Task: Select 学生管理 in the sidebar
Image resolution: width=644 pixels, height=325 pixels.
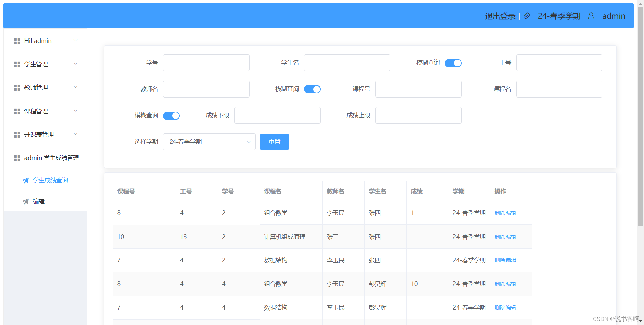Action: (x=45, y=64)
